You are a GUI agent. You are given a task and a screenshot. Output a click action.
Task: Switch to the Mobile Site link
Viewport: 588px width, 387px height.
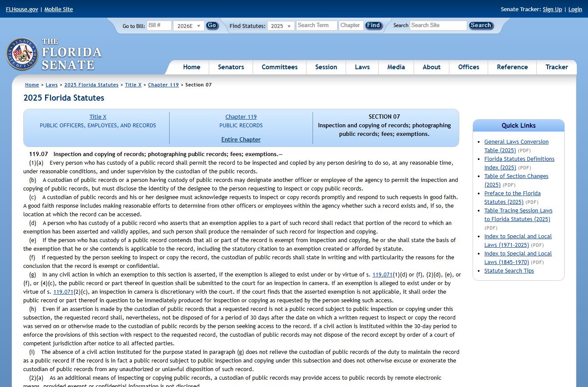[x=59, y=9]
